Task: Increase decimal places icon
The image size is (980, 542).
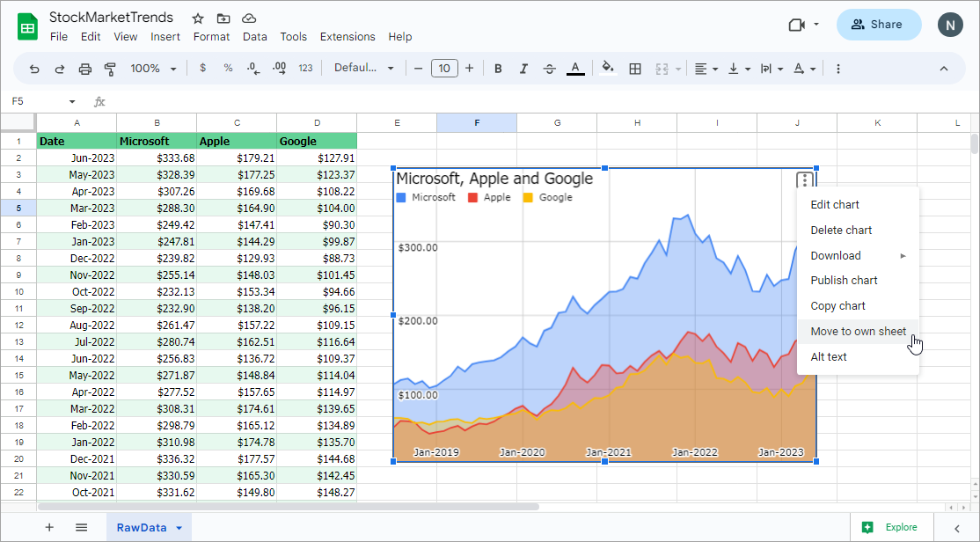Action: pyautogui.click(x=280, y=68)
